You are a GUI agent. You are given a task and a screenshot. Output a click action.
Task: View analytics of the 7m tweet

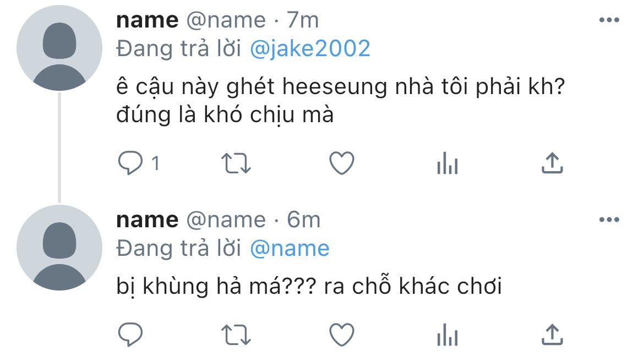coord(447,163)
